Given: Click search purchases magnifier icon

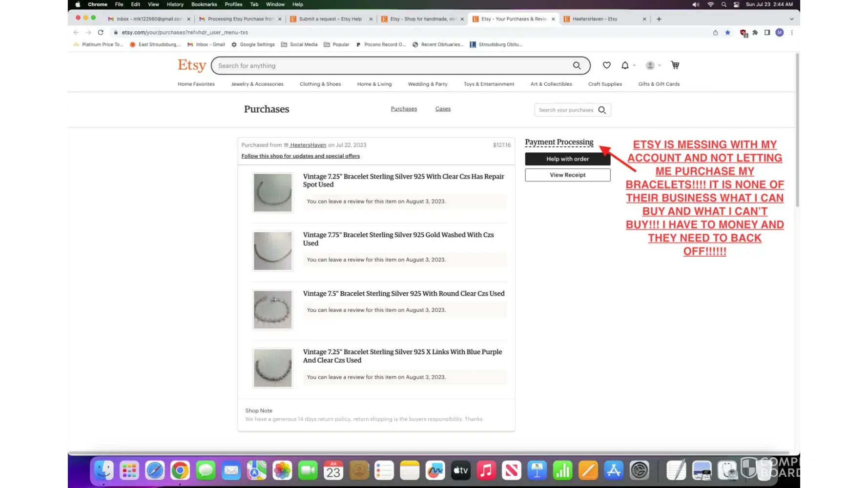Looking at the screenshot, I should 602,110.
